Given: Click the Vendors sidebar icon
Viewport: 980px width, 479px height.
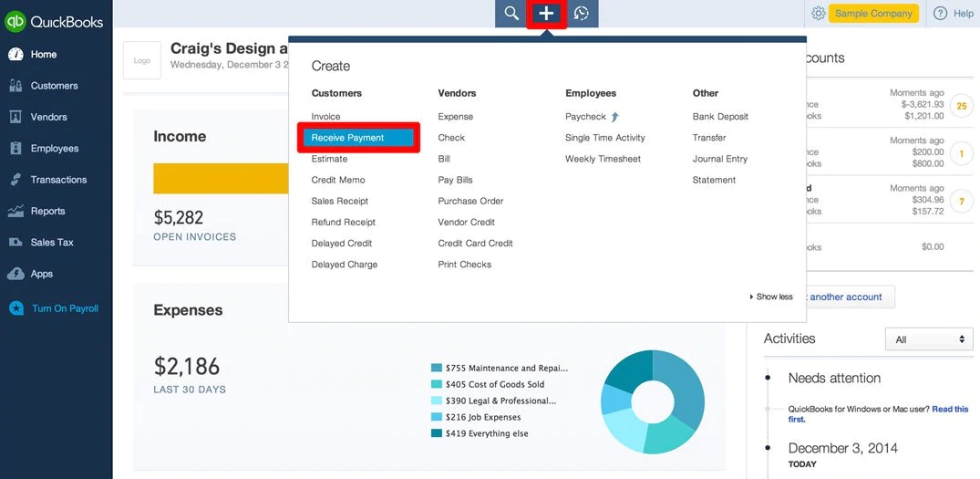Looking at the screenshot, I should [x=15, y=117].
